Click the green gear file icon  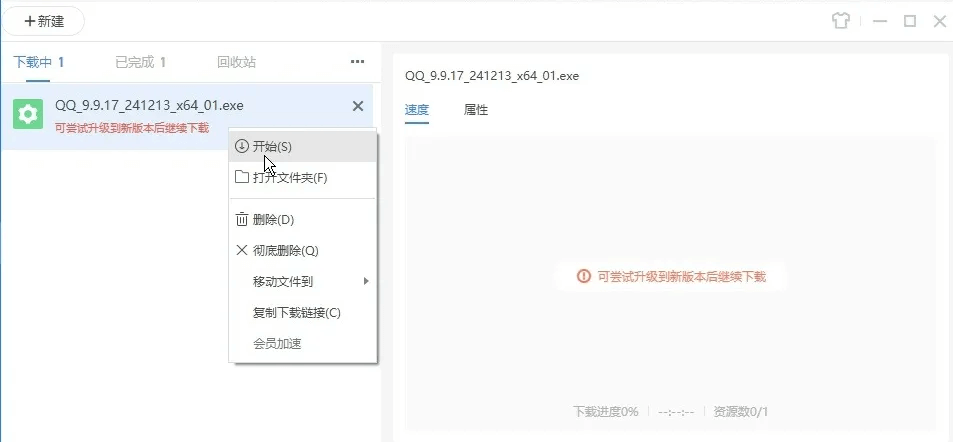point(28,114)
